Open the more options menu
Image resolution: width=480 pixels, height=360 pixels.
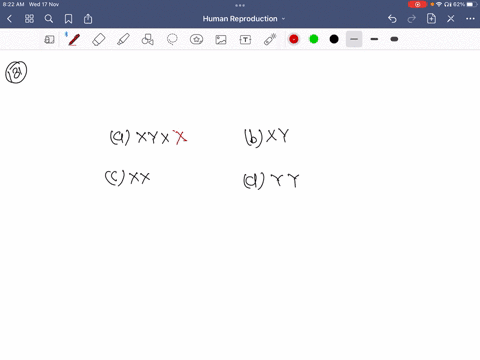pyautogui.click(x=470, y=19)
